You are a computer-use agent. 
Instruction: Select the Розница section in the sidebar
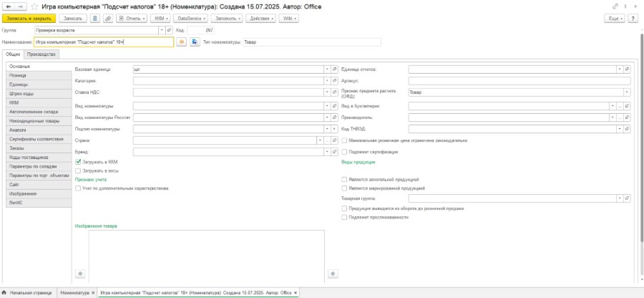point(39,76)
